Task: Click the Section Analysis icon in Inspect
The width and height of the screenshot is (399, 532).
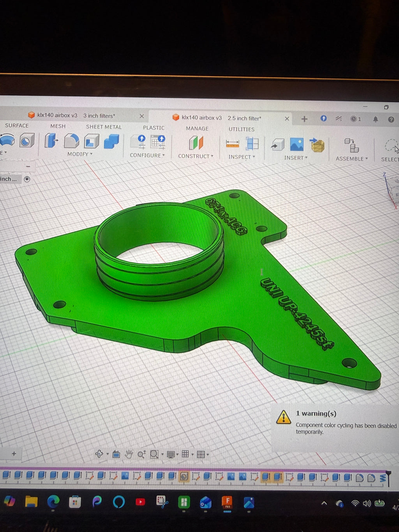Action: click(252, 143)
